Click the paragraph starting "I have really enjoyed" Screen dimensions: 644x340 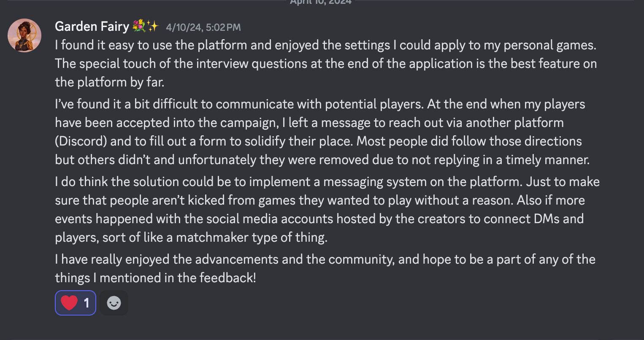coord(325,268)
